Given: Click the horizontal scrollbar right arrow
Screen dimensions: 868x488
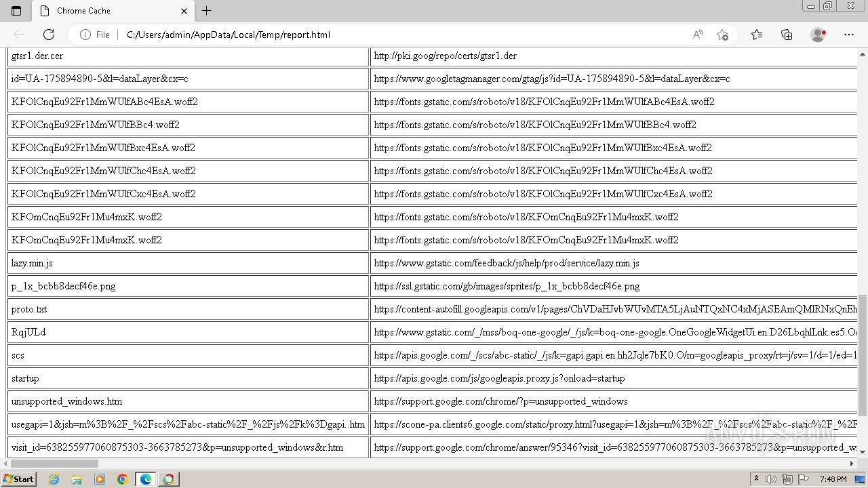Looking at the screenshot, I should (x=852, y=464).
